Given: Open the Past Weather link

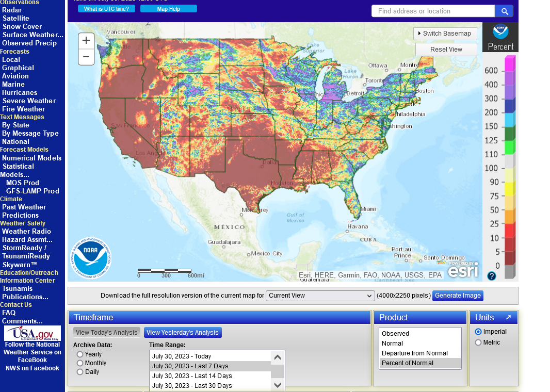Looking at the screenshot, I should click(24, 207).
